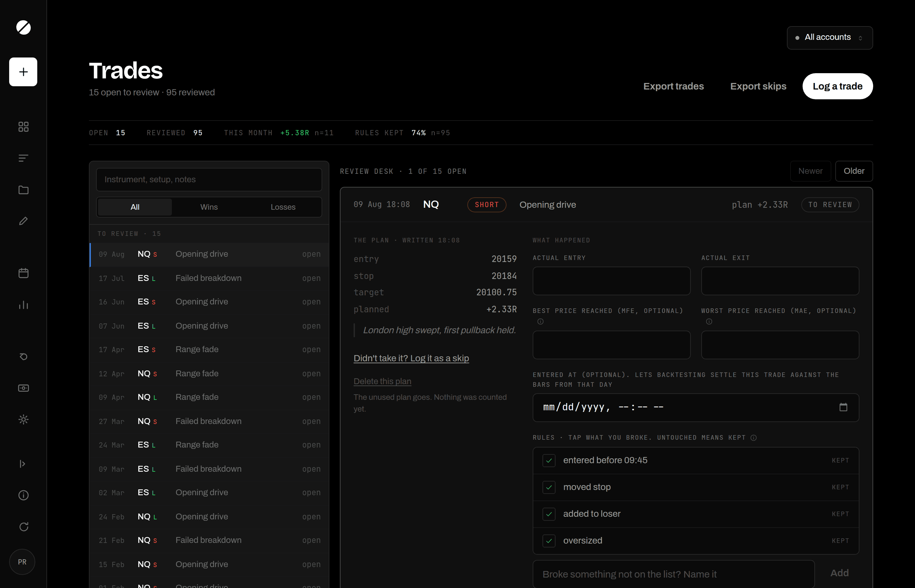Click the Newer button

point(810,171)
